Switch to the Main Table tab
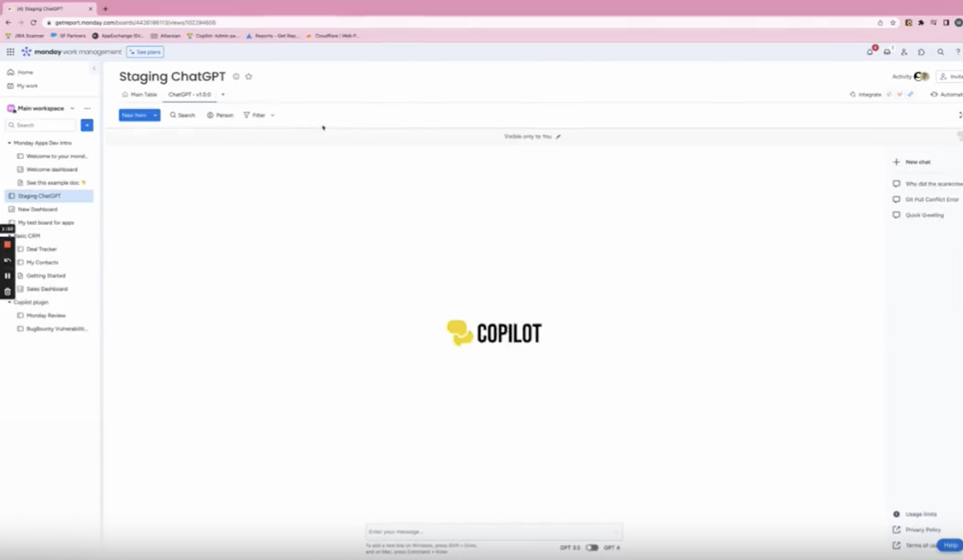Image resolution: width=963 pixels, height=560 pixels. point(140,94)
